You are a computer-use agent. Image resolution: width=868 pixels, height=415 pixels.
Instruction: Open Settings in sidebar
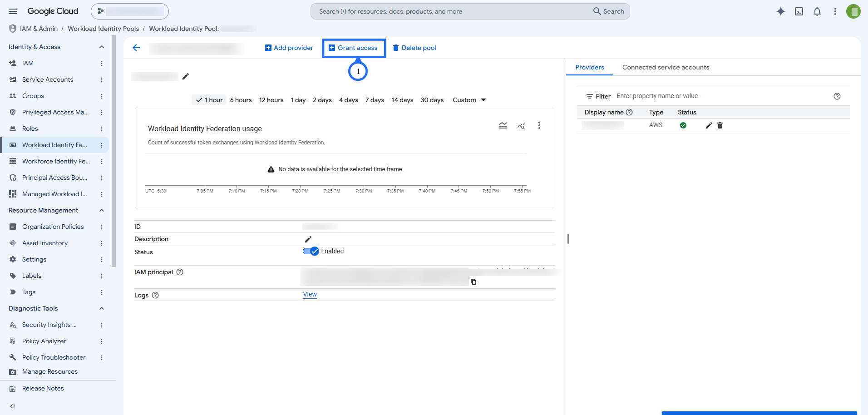pyautogui.click(x=34, y=260)
